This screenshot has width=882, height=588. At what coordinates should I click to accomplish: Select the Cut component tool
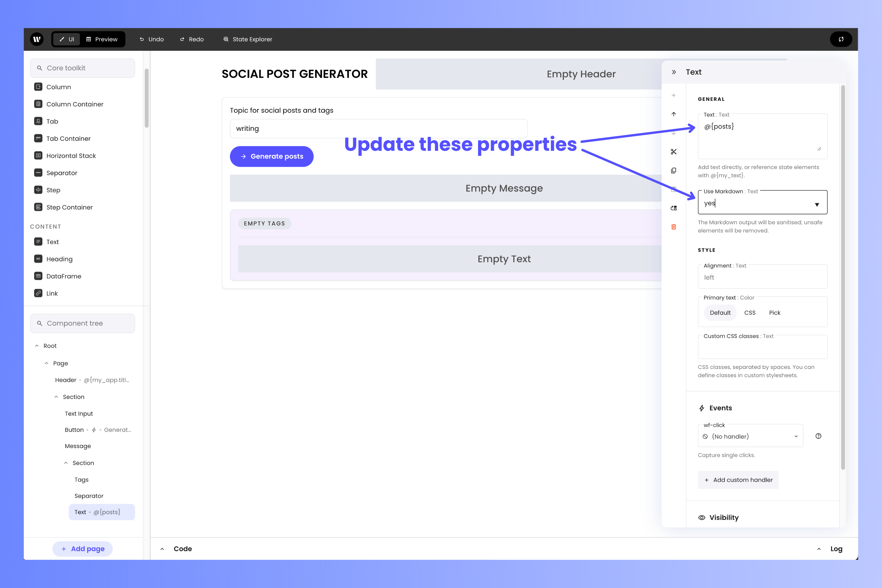tap(674, 152)
